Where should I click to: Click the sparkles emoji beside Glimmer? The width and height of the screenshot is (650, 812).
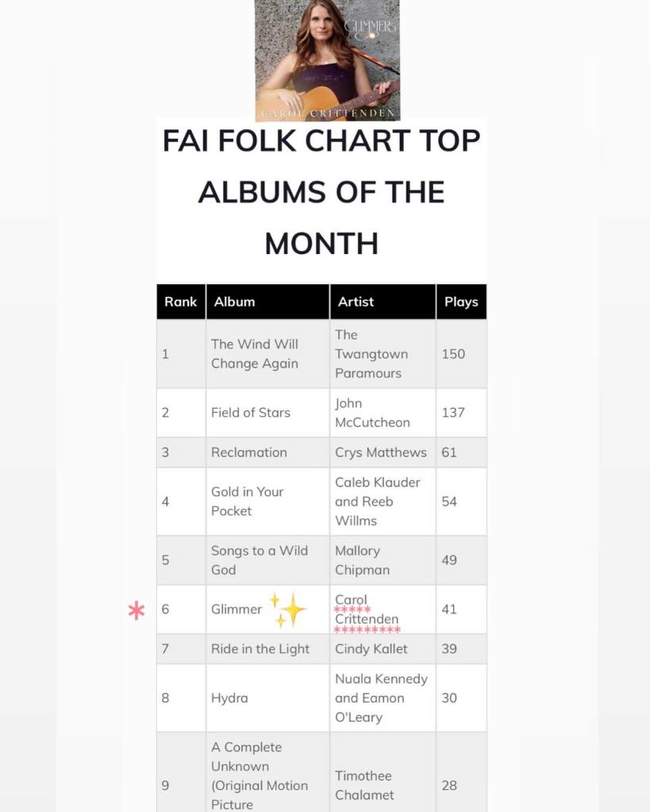(x=288, y=609)
